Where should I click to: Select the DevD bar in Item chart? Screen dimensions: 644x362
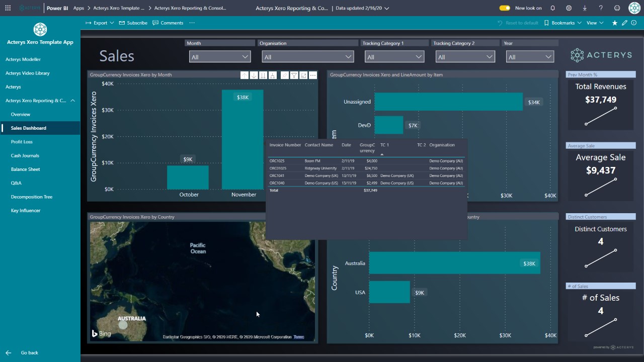[388, 125]
